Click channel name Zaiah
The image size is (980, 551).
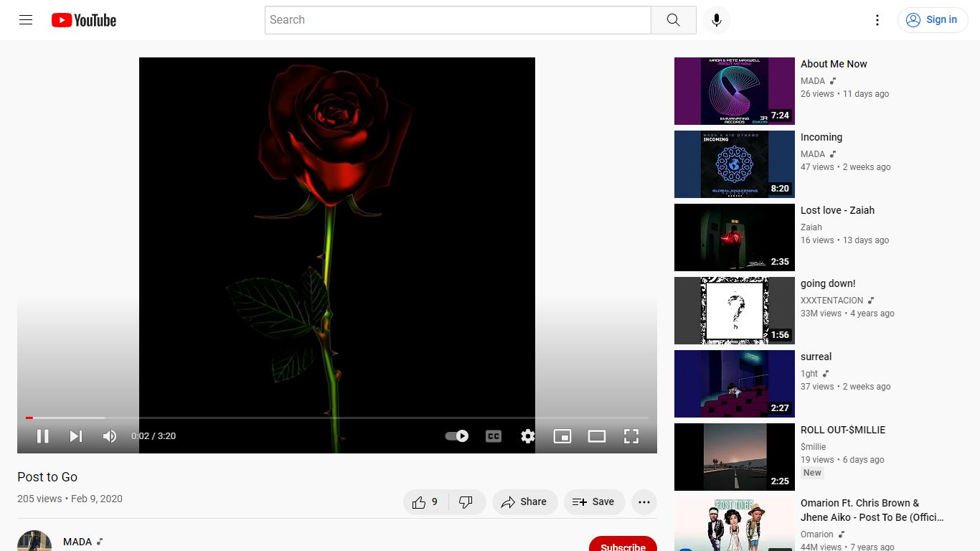pos(811,227)
